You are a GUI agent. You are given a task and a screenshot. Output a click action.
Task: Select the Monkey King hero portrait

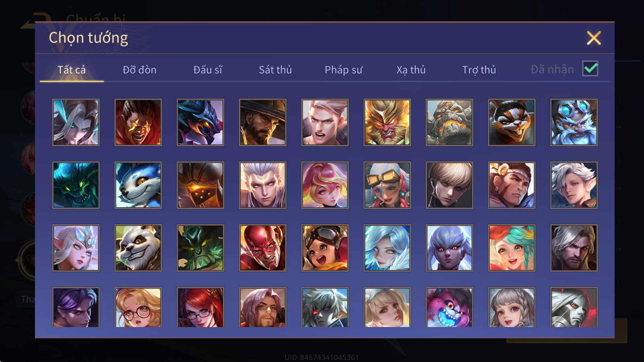click(x=387, y=122)
